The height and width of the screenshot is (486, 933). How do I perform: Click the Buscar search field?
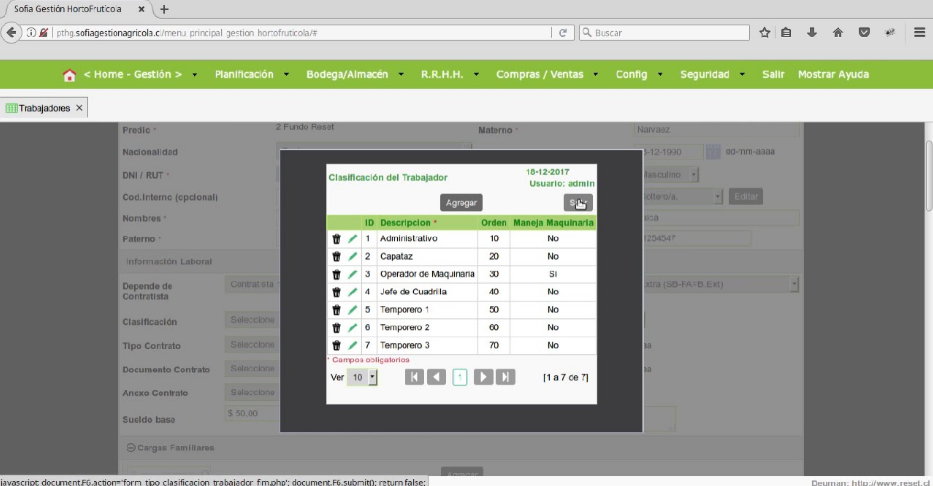point(664,33)
